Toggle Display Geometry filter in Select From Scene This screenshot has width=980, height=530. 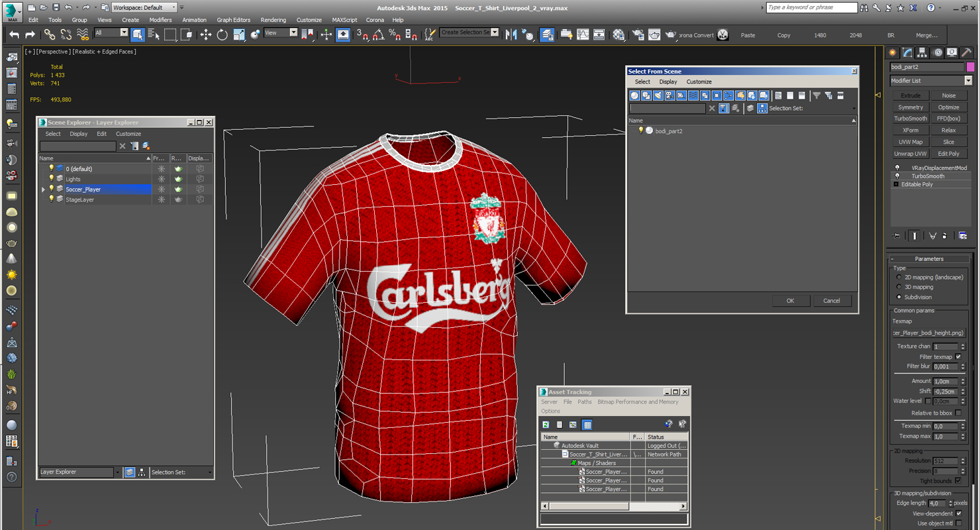pyautogui.click(x=634, y=95)
